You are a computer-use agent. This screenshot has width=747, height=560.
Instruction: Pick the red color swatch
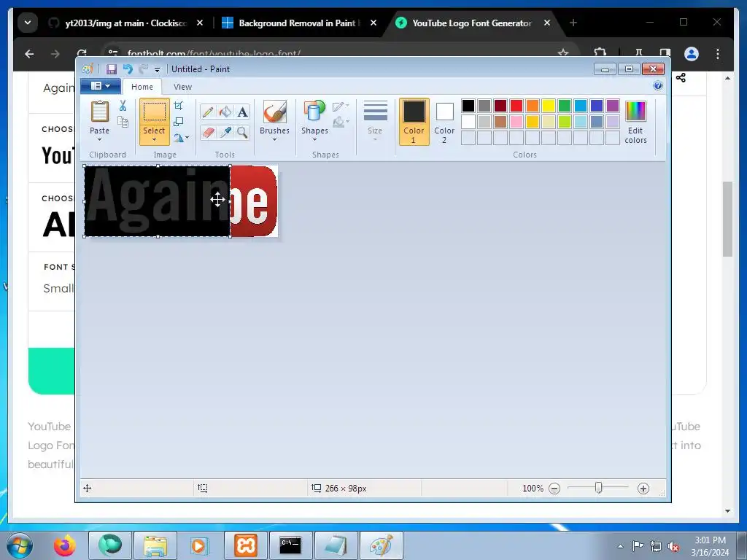point(516,105)
